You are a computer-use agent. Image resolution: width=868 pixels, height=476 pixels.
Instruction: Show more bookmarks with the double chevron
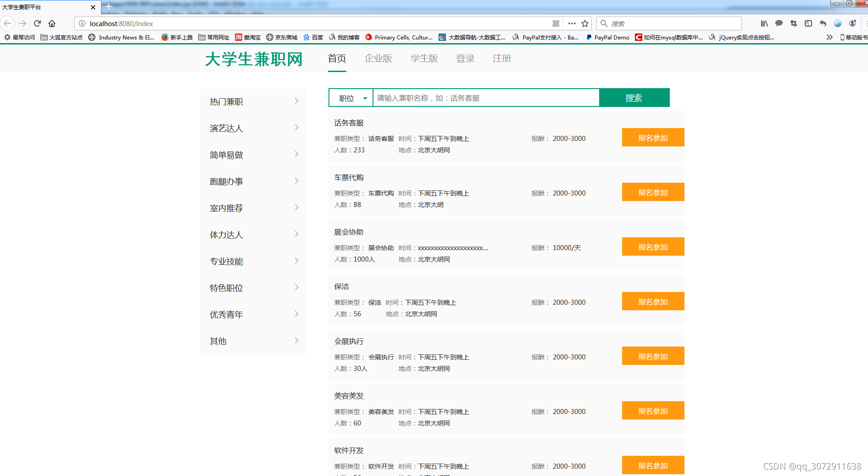(829, 37)
